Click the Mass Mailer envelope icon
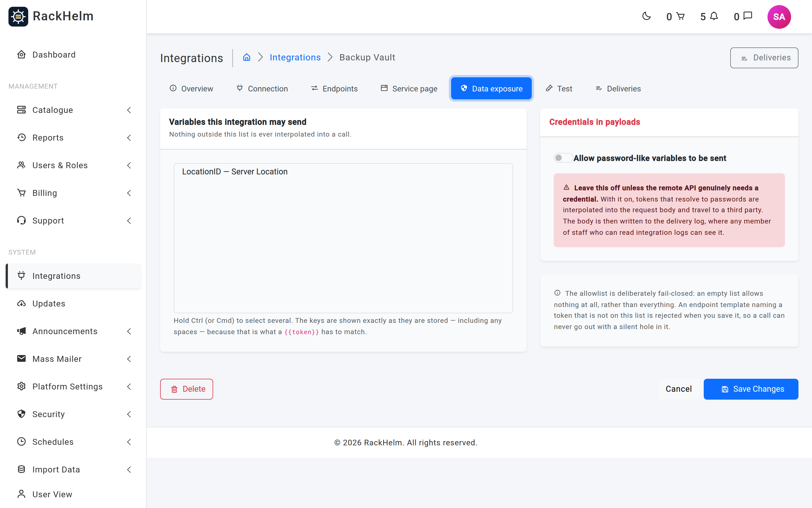The height and width of the screenshot is (508, 812). coord(21,358)
